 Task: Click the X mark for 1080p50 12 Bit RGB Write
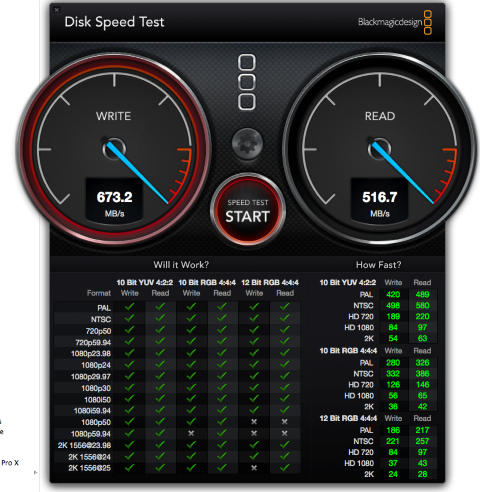[x=254, y=422]
